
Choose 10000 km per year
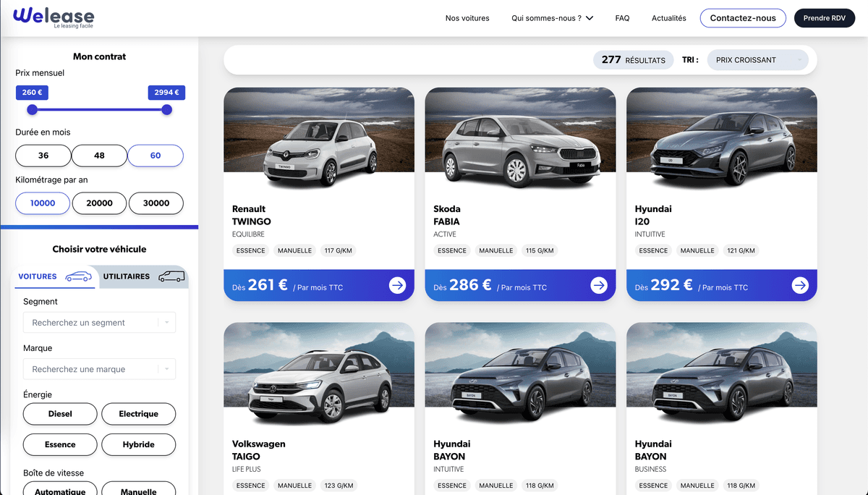coord(43,203)
